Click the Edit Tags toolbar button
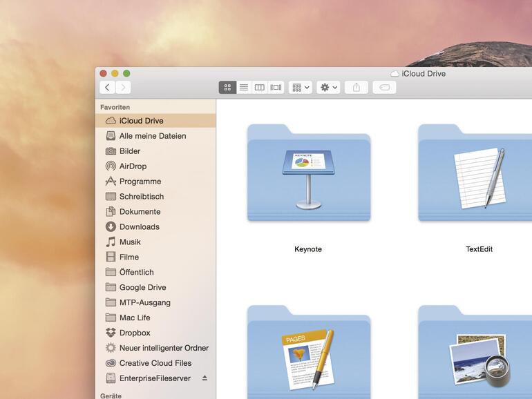The image size is (532, 399). [384, 88]
